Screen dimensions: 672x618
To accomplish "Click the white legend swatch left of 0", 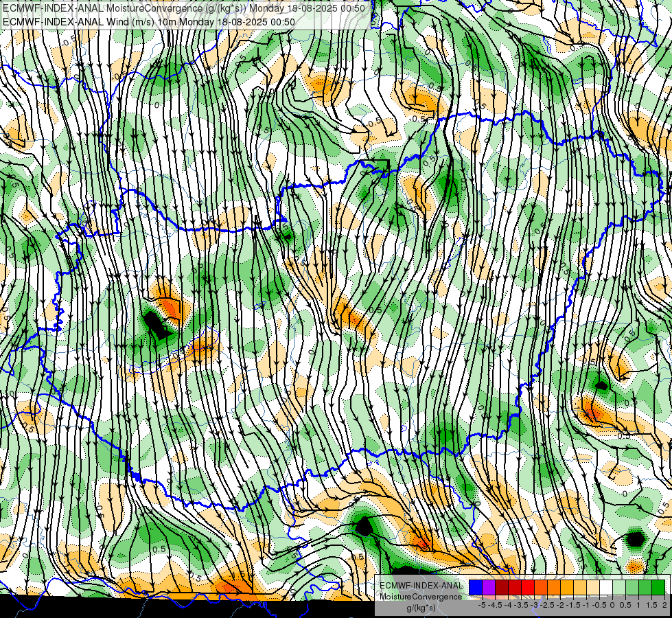I will [606, 587].
